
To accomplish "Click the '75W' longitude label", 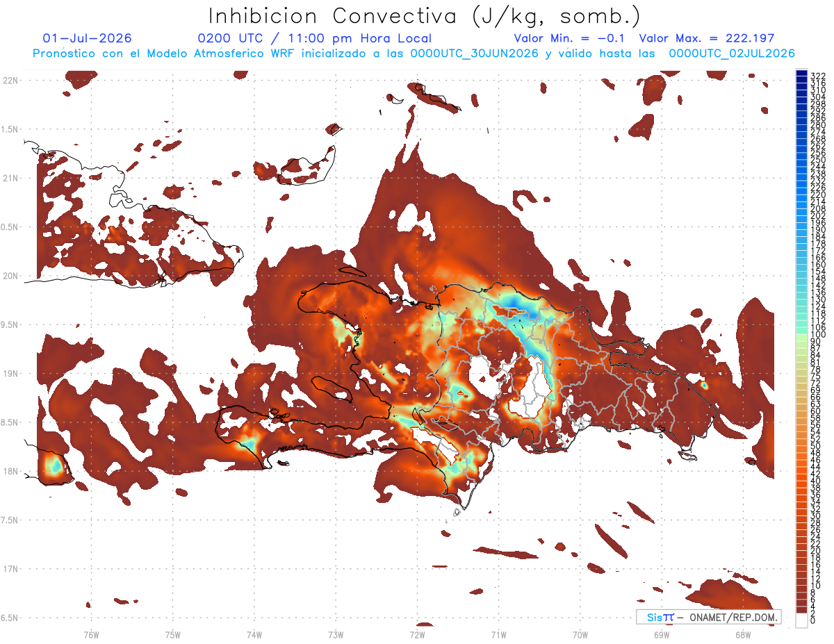I will pyautogui.click(x=172, y=634).
